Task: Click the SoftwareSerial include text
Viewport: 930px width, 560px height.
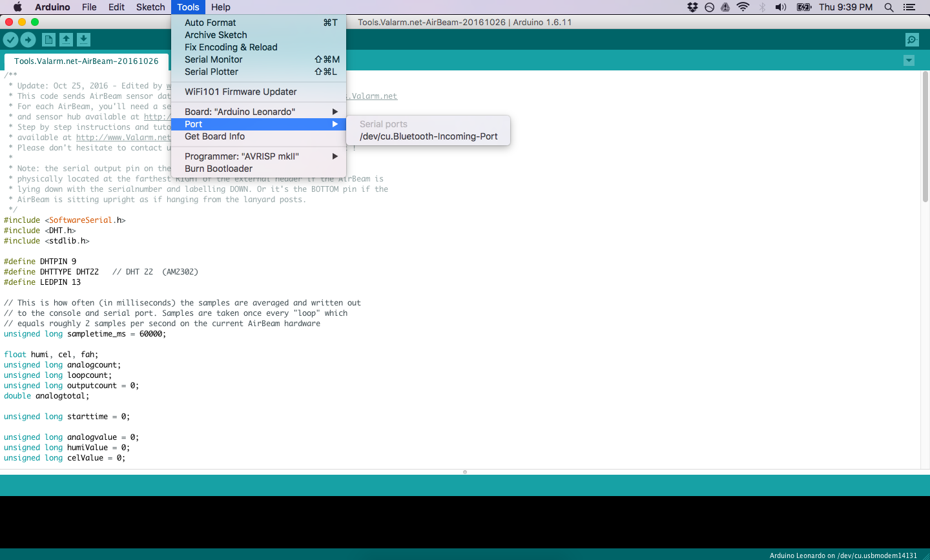Action: pos(81,220)
